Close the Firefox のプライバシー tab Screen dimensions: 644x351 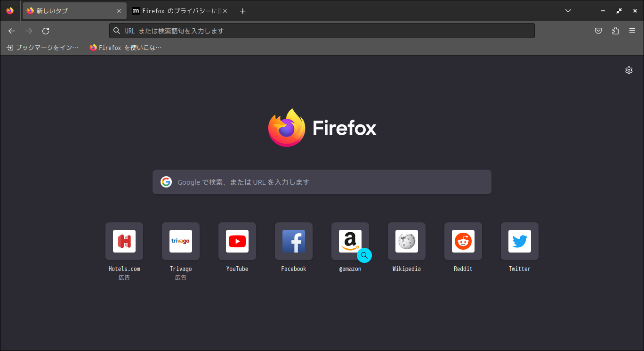point(225,11)
